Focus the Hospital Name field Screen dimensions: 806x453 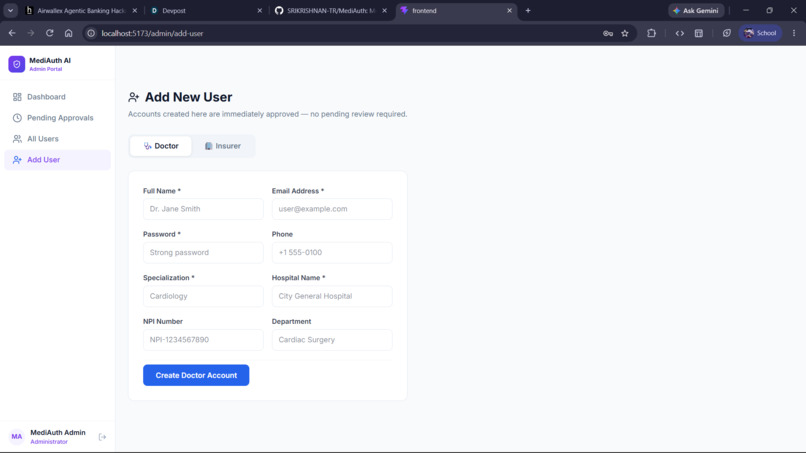point(332,296)
